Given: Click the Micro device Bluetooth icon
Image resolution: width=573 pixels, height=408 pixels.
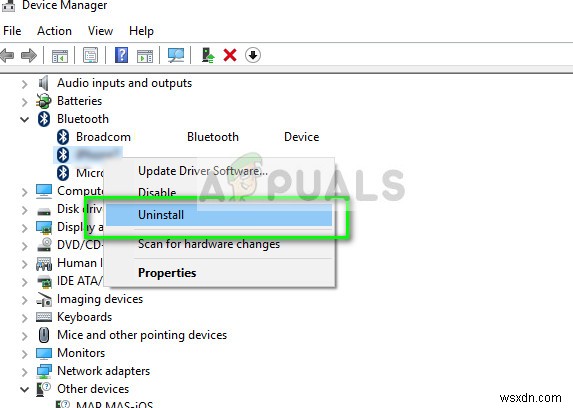Looking at the screenshot, I should click(x=63, y=173).
